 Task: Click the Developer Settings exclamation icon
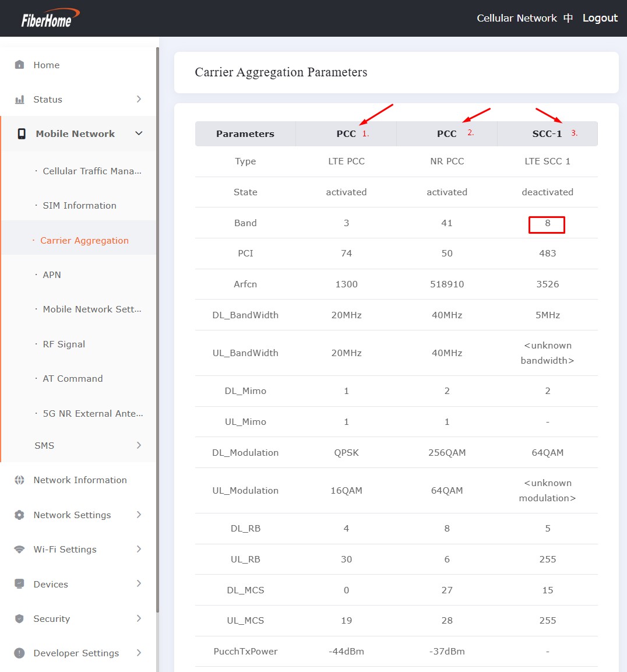19,653
